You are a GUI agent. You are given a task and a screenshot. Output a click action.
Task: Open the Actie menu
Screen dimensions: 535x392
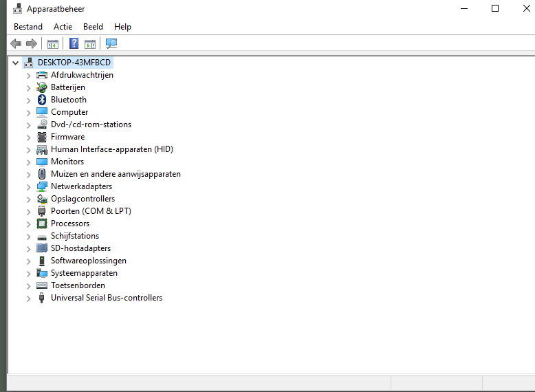(x=63, y=27)
